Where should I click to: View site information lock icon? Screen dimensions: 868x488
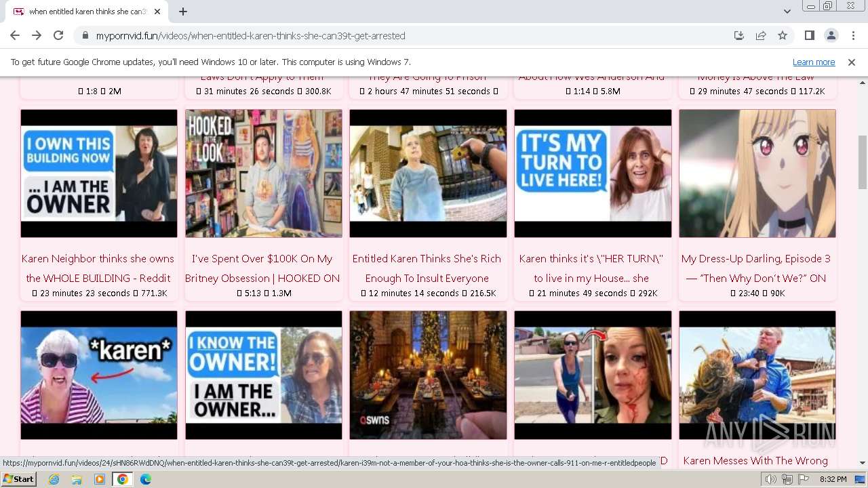(x=85, y=36)
